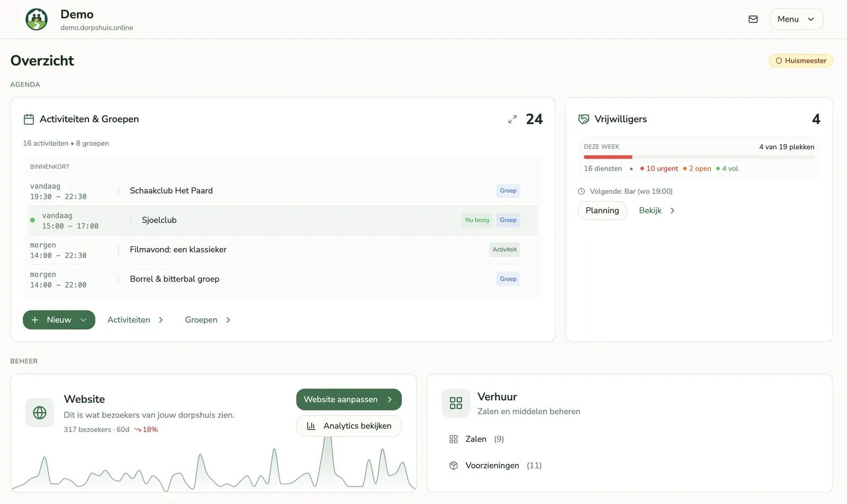Click the box icon beside Voorzieningen
847x504 pixels.
[x=453, y=466]
